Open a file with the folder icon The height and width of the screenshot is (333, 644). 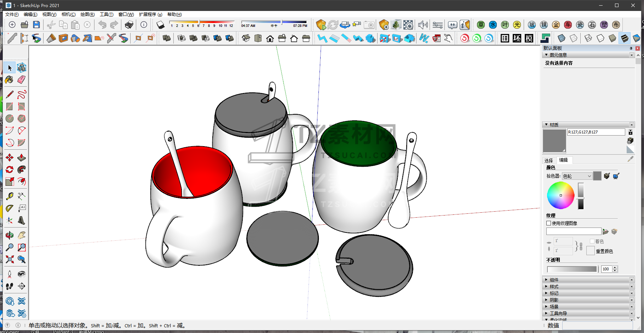(24, 24)
